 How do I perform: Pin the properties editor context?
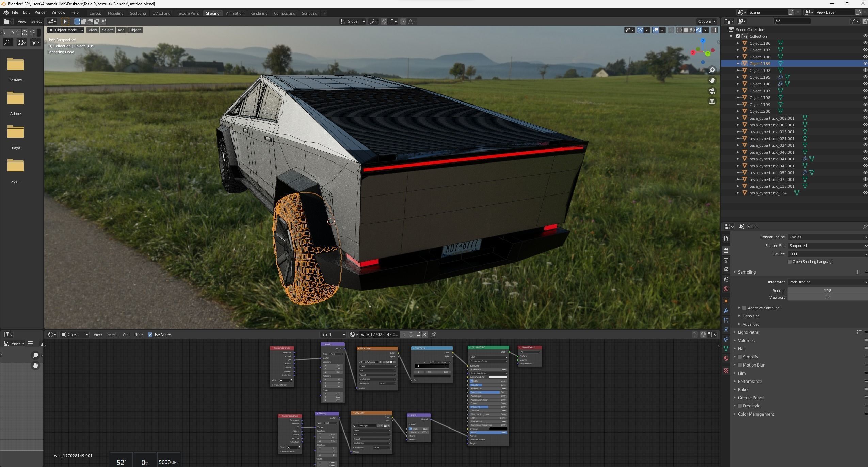pyautogui.click(x=865, y=227)
